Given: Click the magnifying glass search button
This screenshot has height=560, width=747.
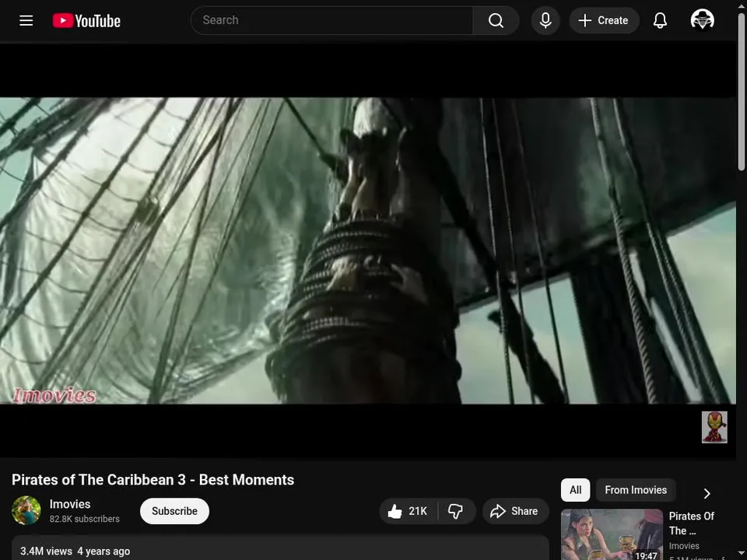Looking at the screenshot, I should pyautogui.click(x=496, y=20).
